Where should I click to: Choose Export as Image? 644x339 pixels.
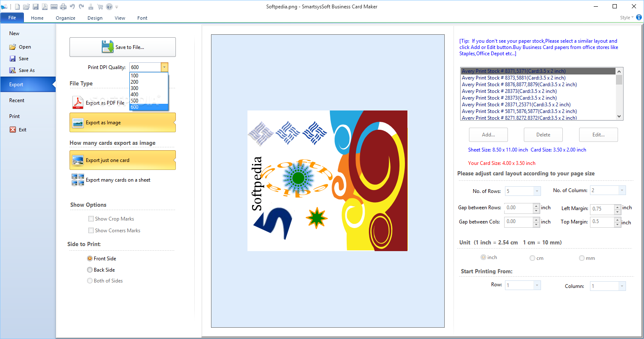[123, 123]
